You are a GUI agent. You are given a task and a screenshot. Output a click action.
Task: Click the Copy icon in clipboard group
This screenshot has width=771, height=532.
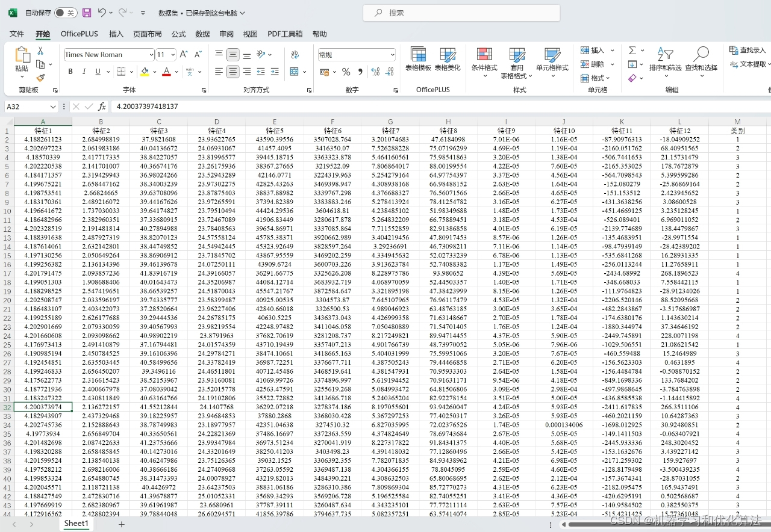pyautogui.click(x=39, y=64)
